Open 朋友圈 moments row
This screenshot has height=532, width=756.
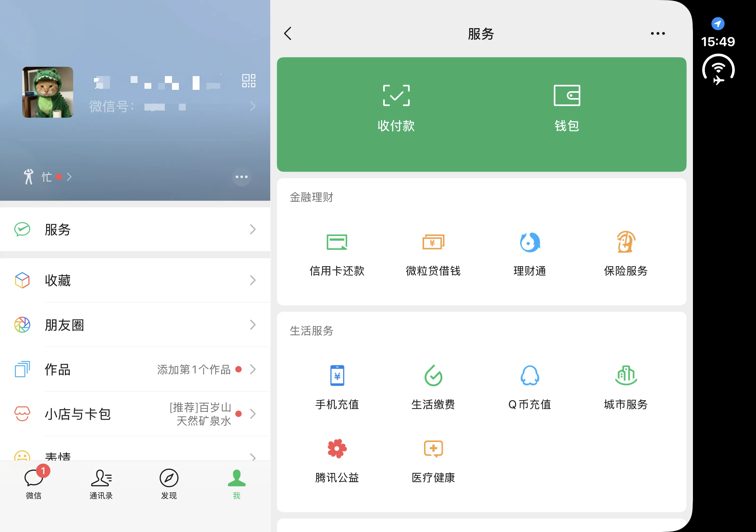click(x=135, y=325)
